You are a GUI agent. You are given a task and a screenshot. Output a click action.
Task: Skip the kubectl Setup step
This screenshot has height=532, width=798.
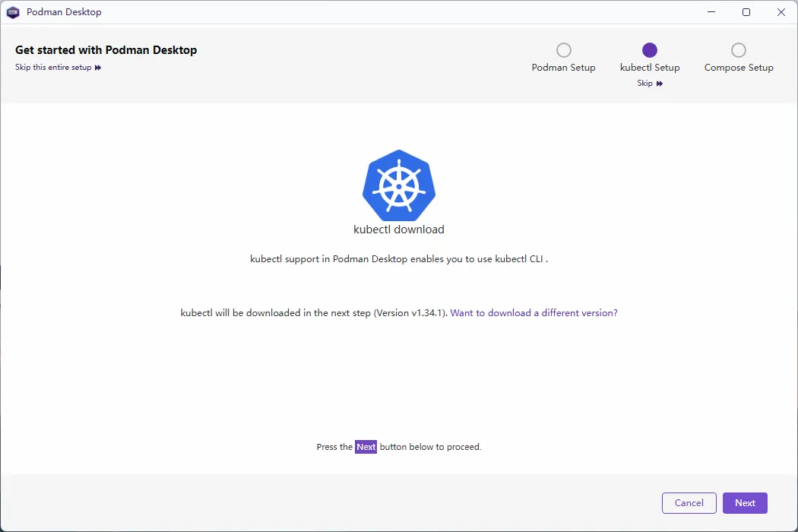point(646,83)
